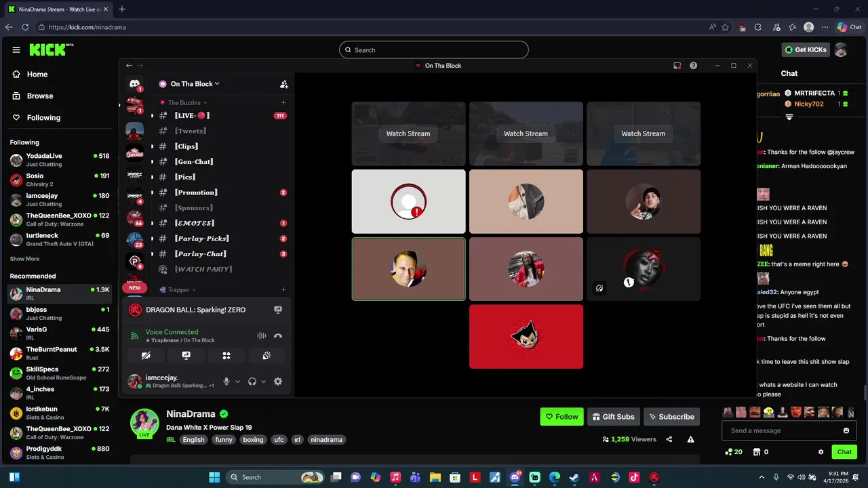Select the Clips channel

[222, 146]
